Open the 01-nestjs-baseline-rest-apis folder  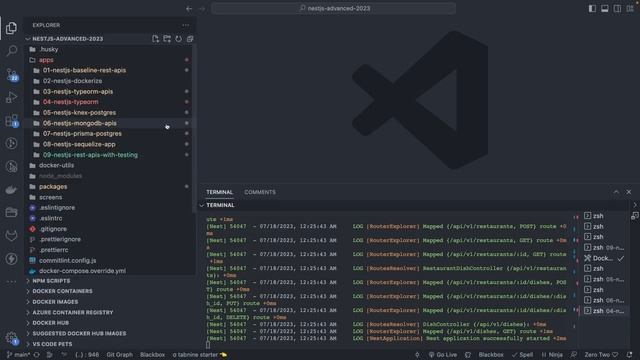click(x=108, y=70)
